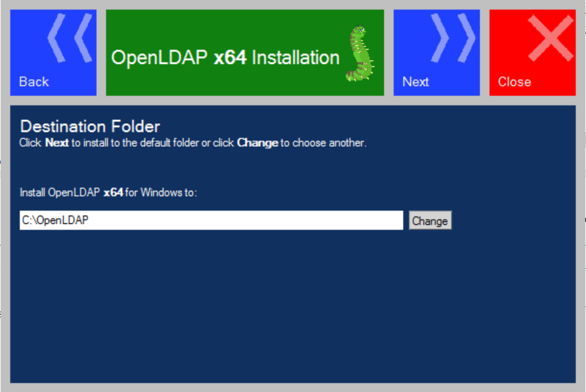Image resolution: width=586 pixels, height=392 pixels.
Task: Proceed by clicking the Next label
Action: tap(415, 82)
